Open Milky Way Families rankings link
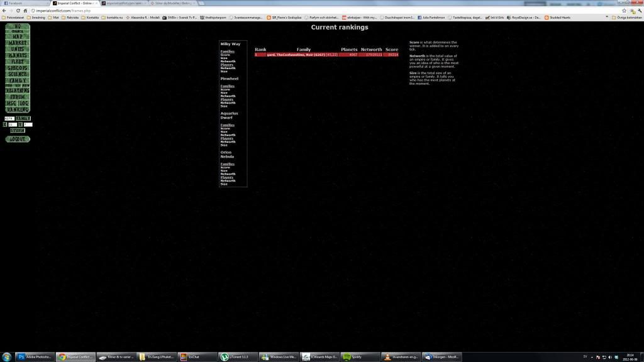 pos(227,52)
